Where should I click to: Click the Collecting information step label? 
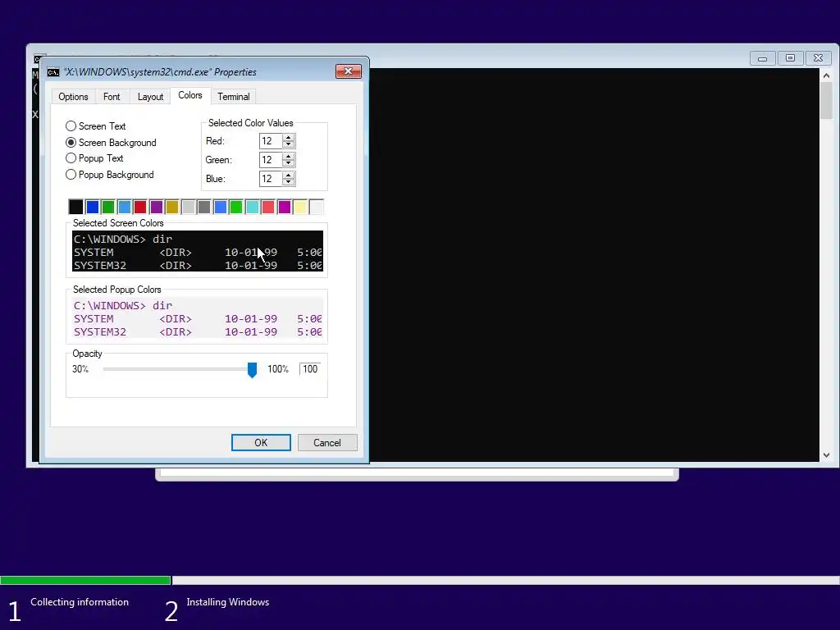(x=80, y=602)
